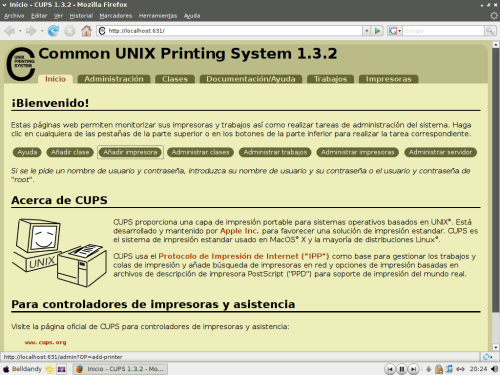Click the 20:24 clock in the tray
The height and width of the screenshot is (375, 500).
click(478, 369)
